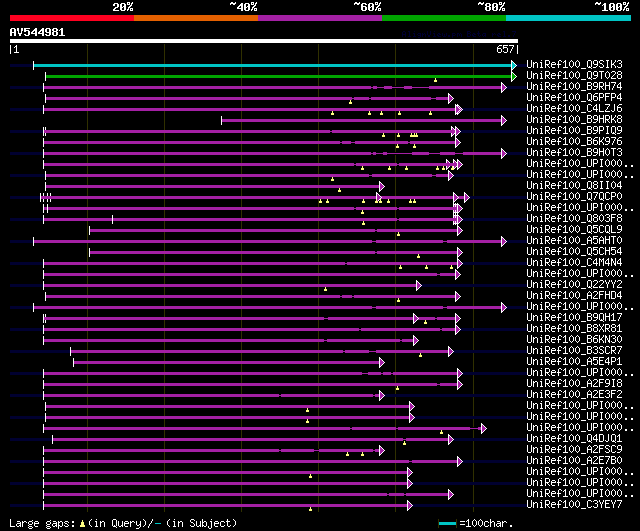Click the orange ~40% identity color bar
Screen dimensions: 640x531
[196, 18]
